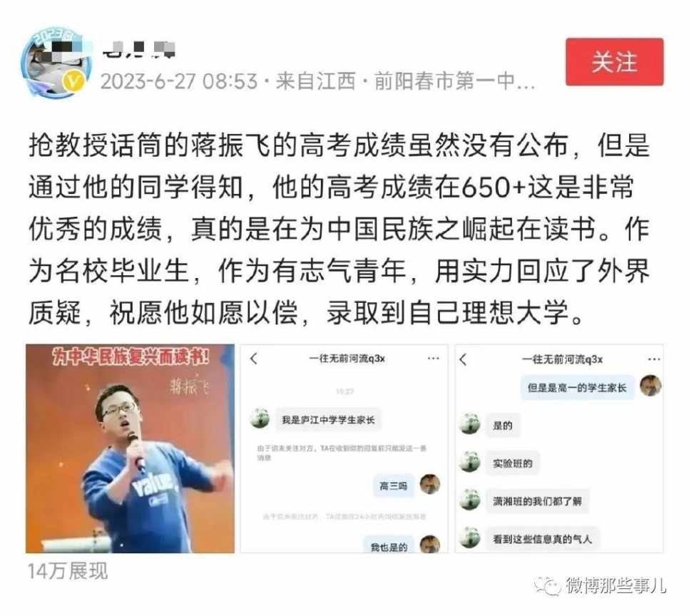Screen dimensions: 689x616
Task: Tap avatar beside 我是庐江中学学生家长 message
Action: click(x=260, y=419)
